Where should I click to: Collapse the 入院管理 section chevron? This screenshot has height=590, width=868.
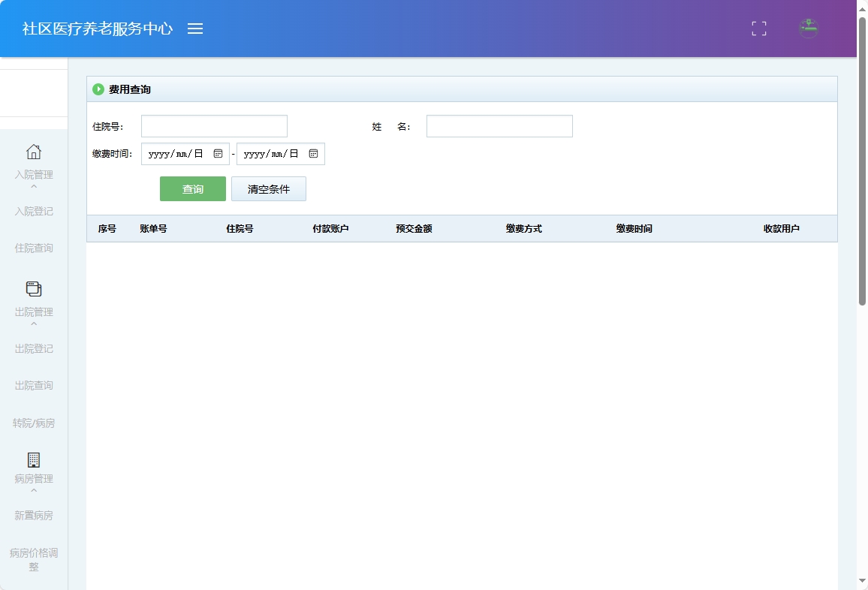click(x=33, y=185)
